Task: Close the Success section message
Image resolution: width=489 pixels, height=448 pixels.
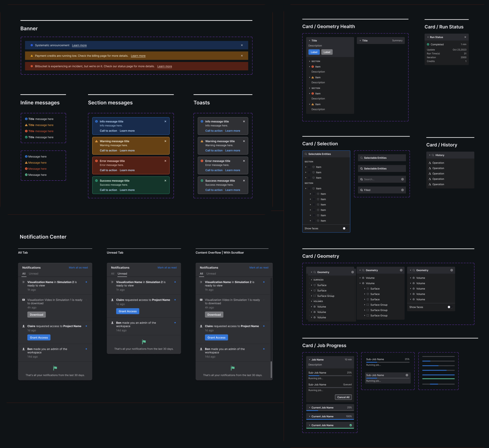Action: tap(165, 181)
